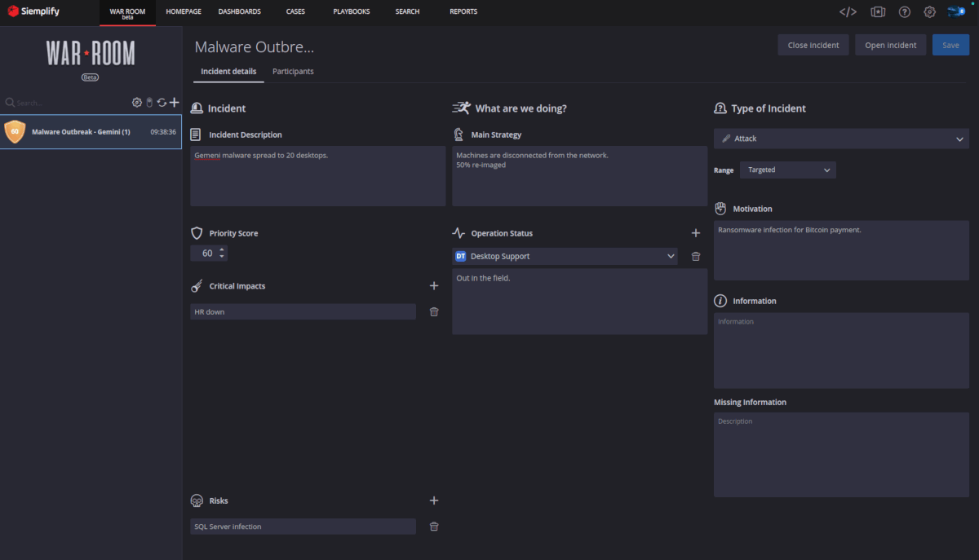Save the incident changes
The height and width of the screenshot is (560, 979).
tap(950, 45)
